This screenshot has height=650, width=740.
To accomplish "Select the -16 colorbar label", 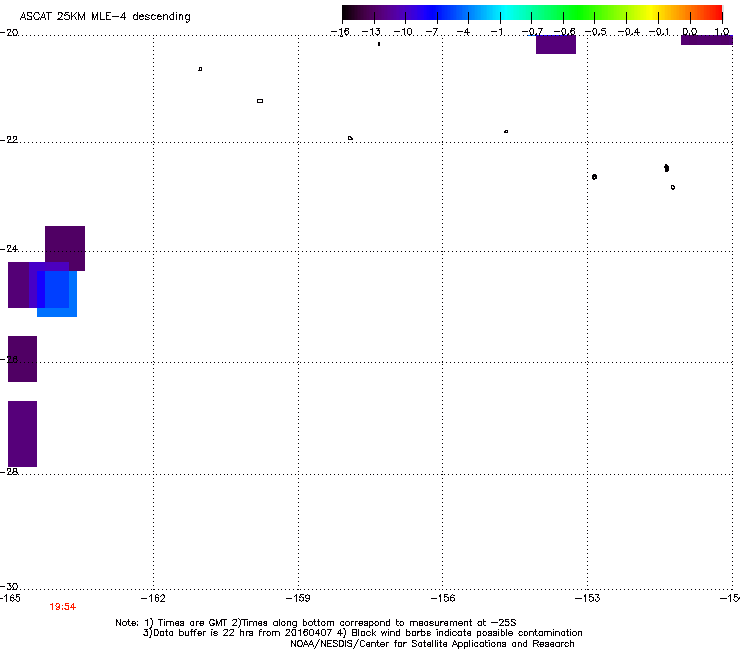I will click(x=340, y=32).
